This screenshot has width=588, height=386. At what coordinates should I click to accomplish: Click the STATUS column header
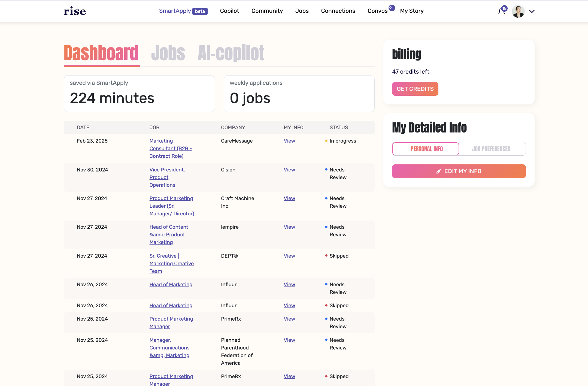click(339, 128)
